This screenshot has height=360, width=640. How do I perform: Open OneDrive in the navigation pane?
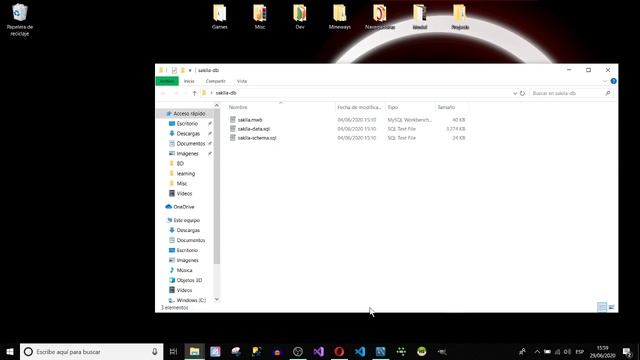pos(184,207)
